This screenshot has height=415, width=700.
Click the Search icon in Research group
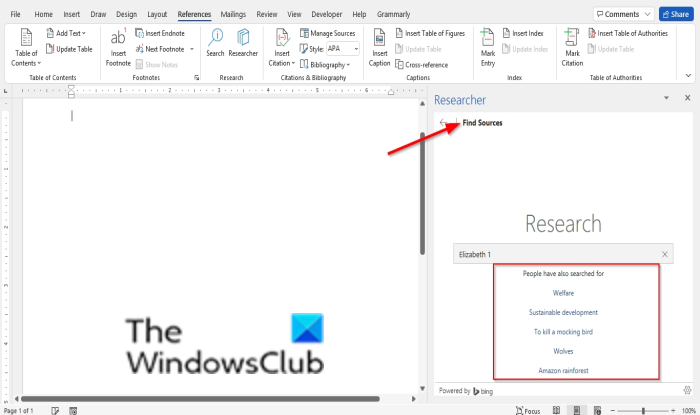coord(215,43)
